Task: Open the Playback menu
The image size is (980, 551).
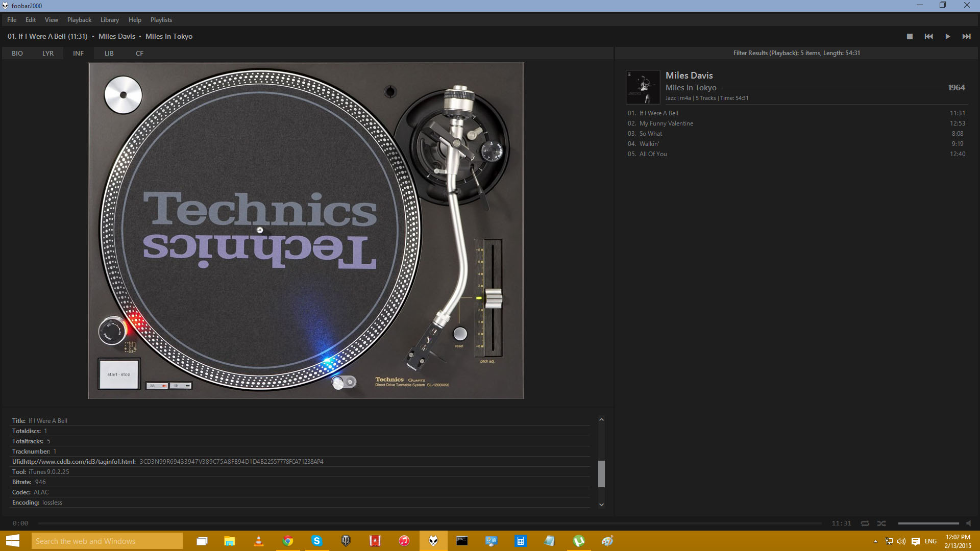Action: tap(79, 20)
